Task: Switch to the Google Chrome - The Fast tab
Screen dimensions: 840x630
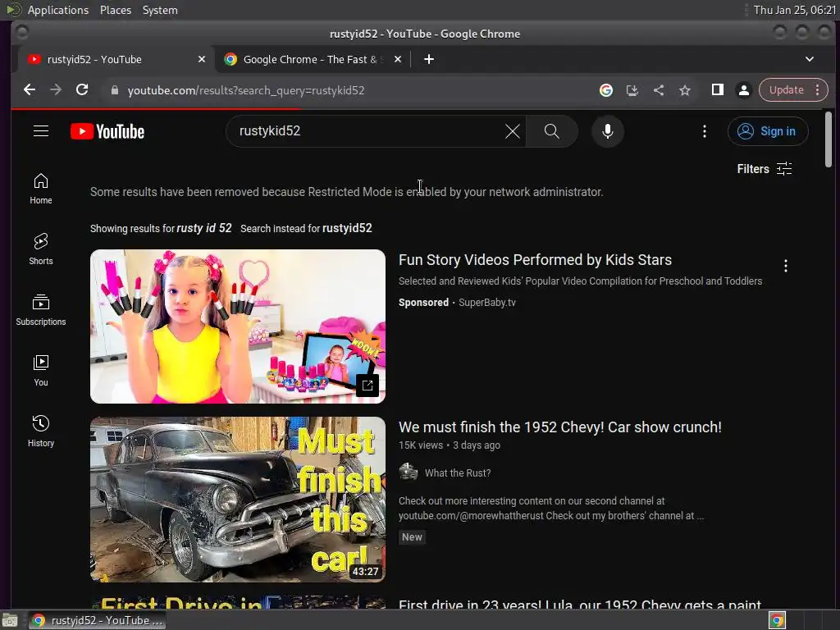Action: 313,59
